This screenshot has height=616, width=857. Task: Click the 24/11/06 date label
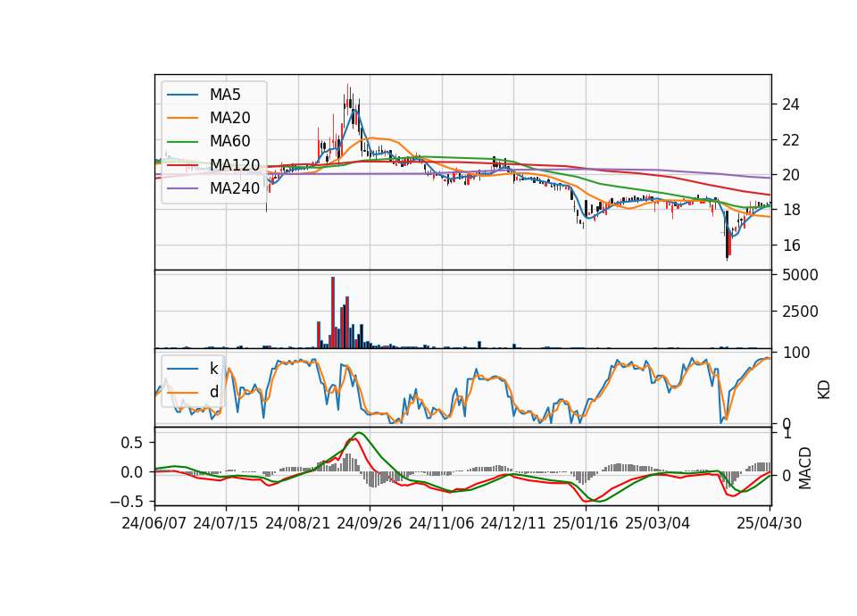click(x=442, y=523)
